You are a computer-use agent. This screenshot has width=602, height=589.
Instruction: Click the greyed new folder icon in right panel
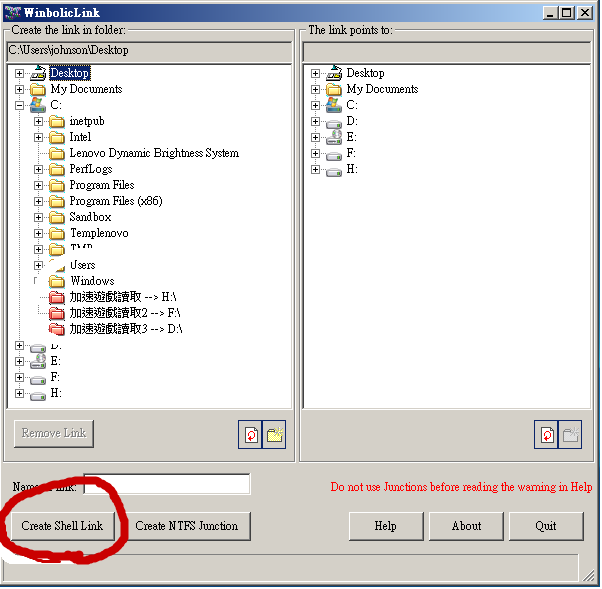coord(570,435)
